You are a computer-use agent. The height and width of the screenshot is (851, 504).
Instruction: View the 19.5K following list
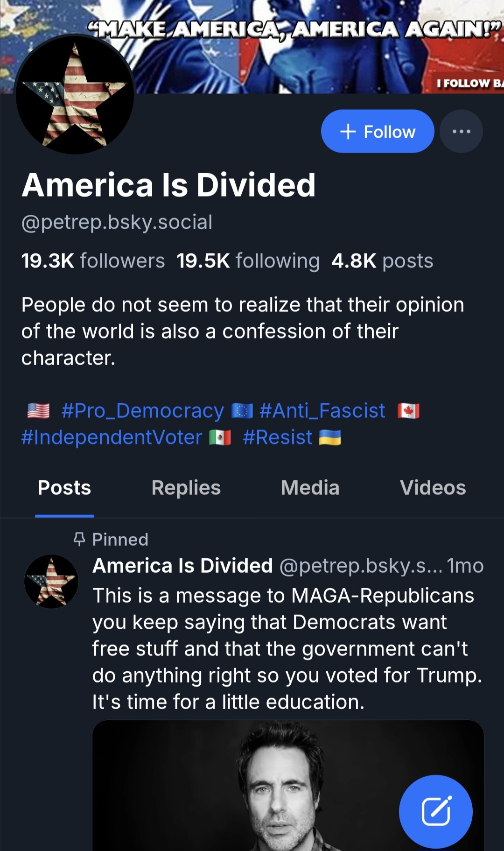248,261
